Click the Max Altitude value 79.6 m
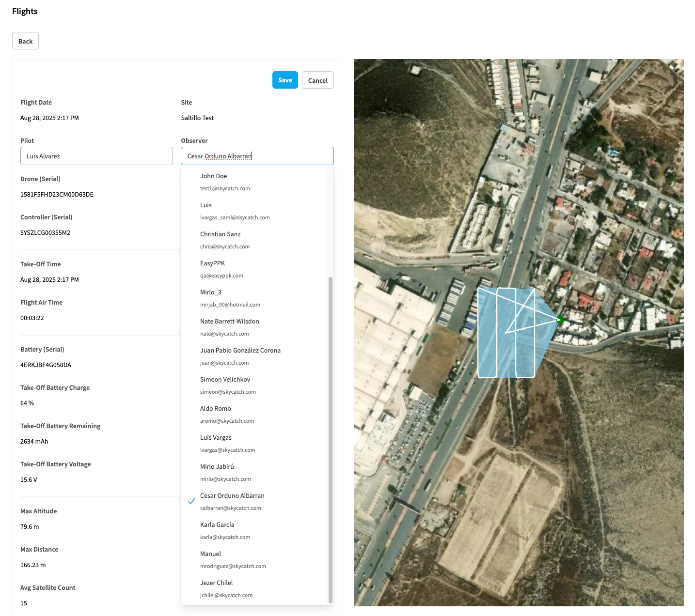The width and height of the screenshot is (695, 616). [30, 526]
